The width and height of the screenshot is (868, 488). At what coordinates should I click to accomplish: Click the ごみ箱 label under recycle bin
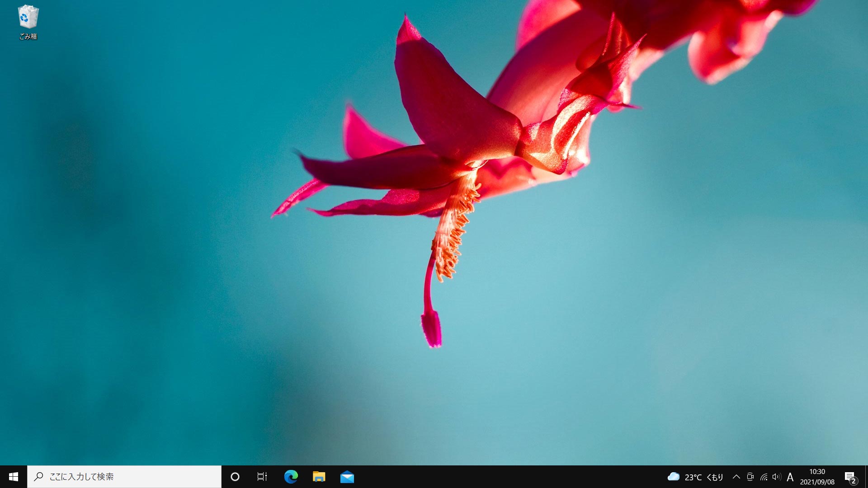(x=28, y=37)
